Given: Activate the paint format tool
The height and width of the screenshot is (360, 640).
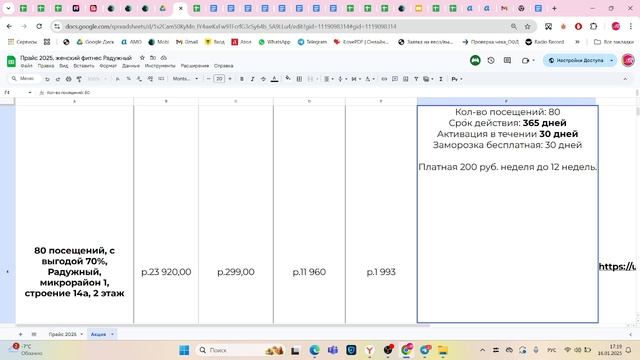Looking at the screenshot, I should pos(79,79).
